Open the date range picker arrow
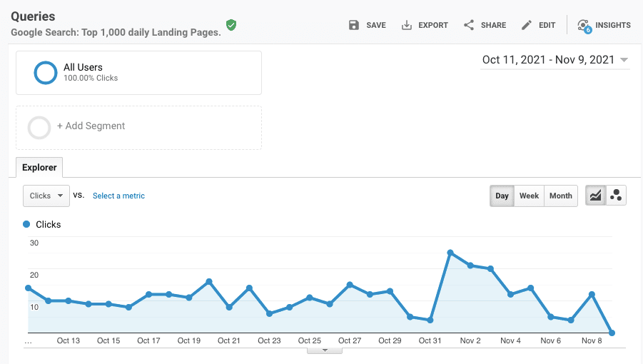The width and height of the screenshot is (643, 364). pyautogui.click(x=624, y=60)
